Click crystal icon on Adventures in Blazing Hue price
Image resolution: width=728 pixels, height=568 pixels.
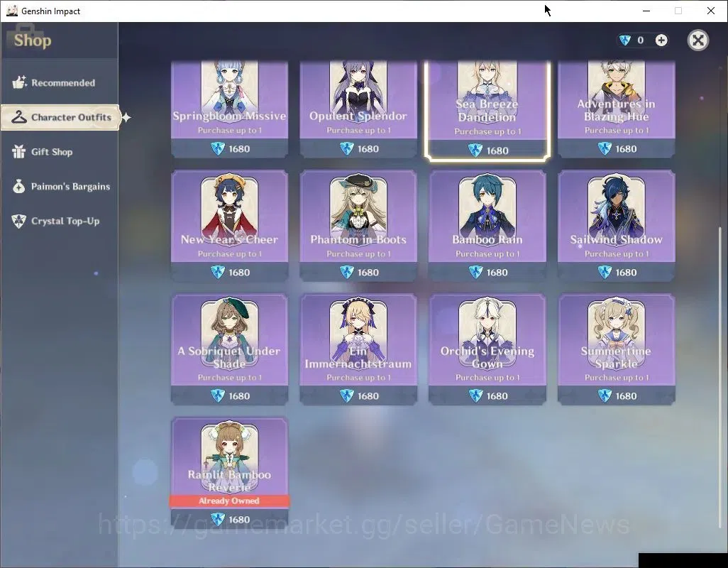click(605, 148)
